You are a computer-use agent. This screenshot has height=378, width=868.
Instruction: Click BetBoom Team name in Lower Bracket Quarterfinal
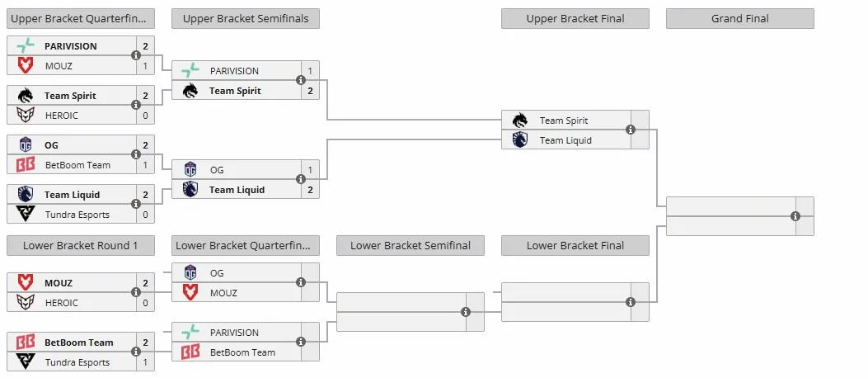pyautogui.click(x=242, y=352)
